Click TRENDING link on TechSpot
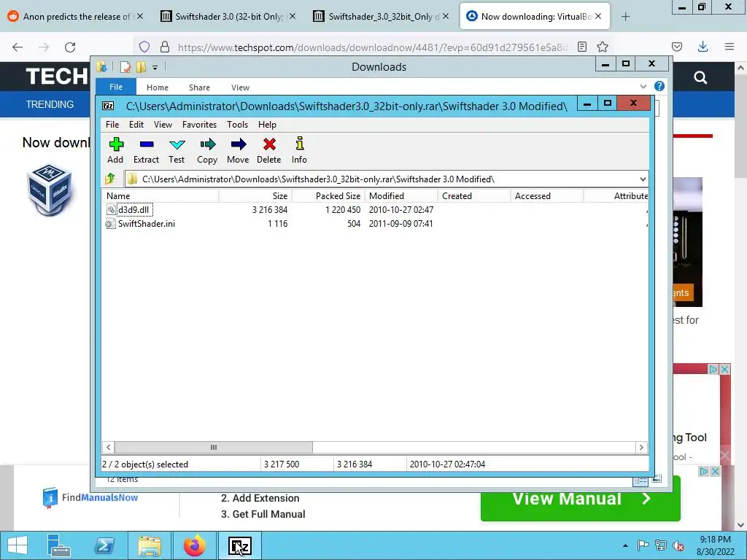Viewport: 747px width, 560px height. (x=50, y=104)
